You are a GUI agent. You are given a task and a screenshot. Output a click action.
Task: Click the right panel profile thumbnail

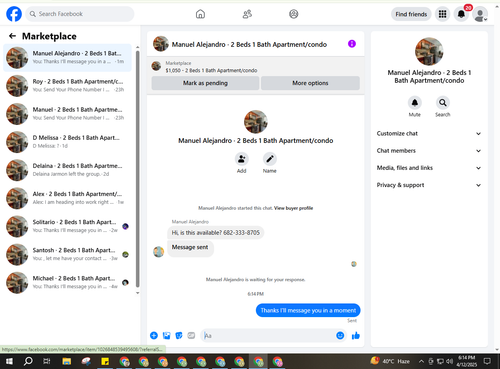tap(429, 51)
